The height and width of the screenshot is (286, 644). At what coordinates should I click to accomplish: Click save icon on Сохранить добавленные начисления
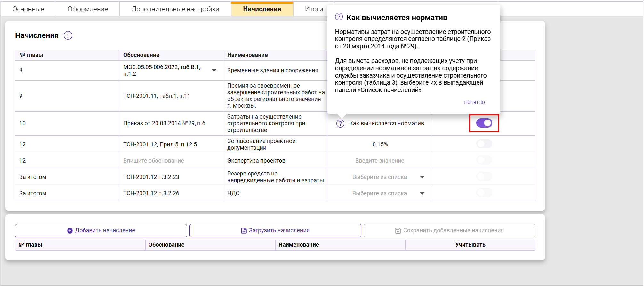398,231
